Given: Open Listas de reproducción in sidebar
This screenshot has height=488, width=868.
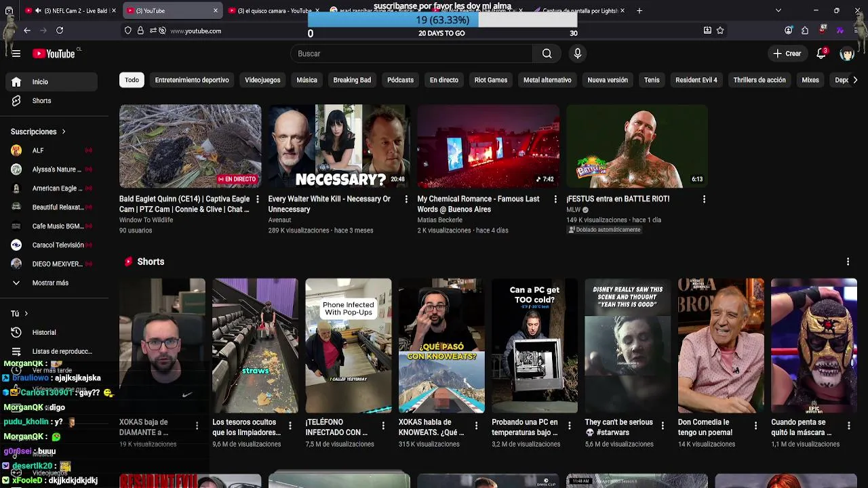Looking at the screenshot, I should (x=52, y=351).
